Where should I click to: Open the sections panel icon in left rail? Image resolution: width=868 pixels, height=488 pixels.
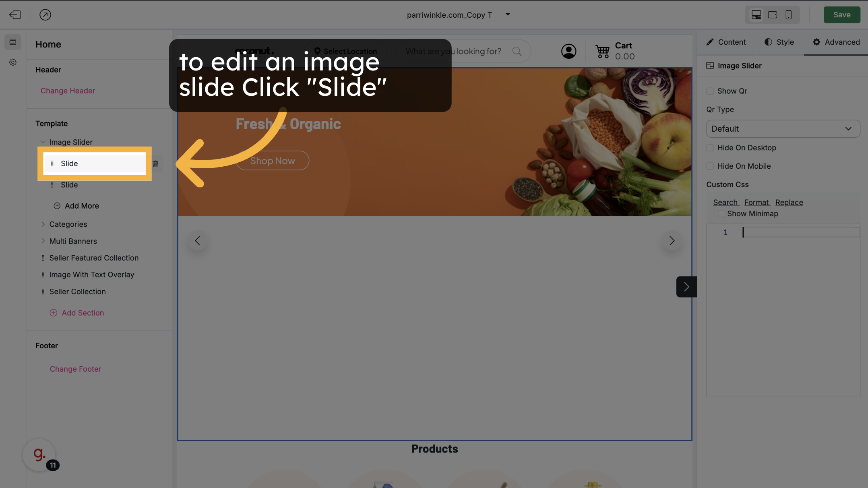click(x=13, y=42)
